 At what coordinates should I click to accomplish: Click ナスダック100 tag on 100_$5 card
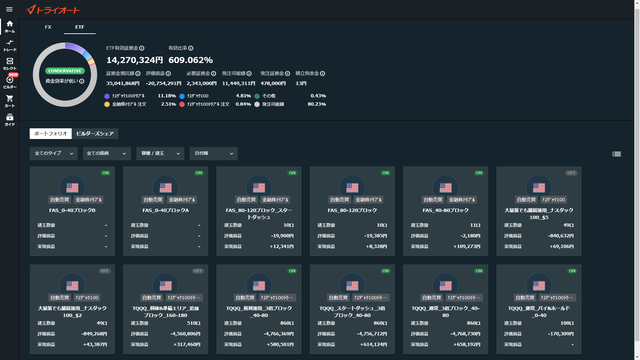point(553,200)
